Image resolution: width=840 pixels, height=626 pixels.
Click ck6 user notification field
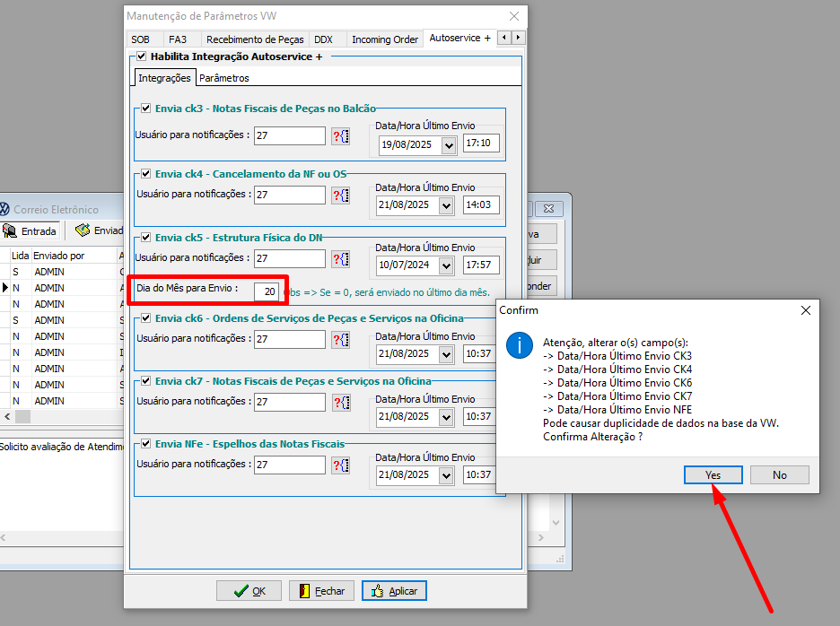(x=289, y=339)
